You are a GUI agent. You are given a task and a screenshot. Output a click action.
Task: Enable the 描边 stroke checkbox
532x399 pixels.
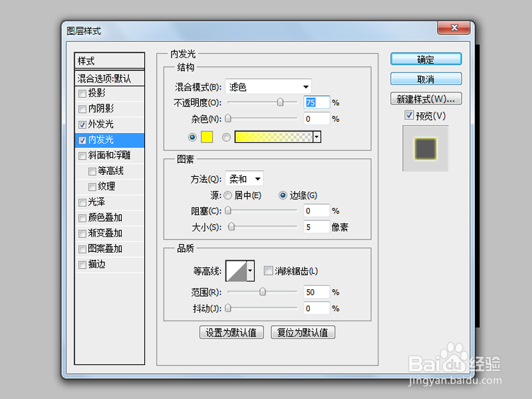(x=82, y=265)
